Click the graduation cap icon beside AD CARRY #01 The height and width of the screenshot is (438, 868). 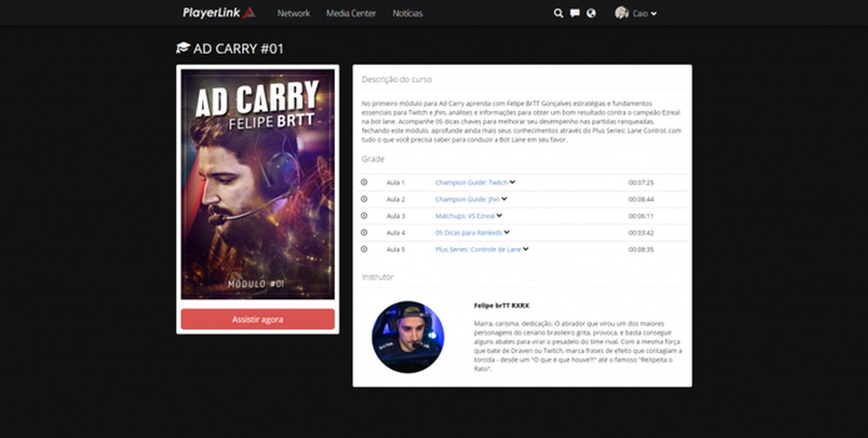(183, 48)
